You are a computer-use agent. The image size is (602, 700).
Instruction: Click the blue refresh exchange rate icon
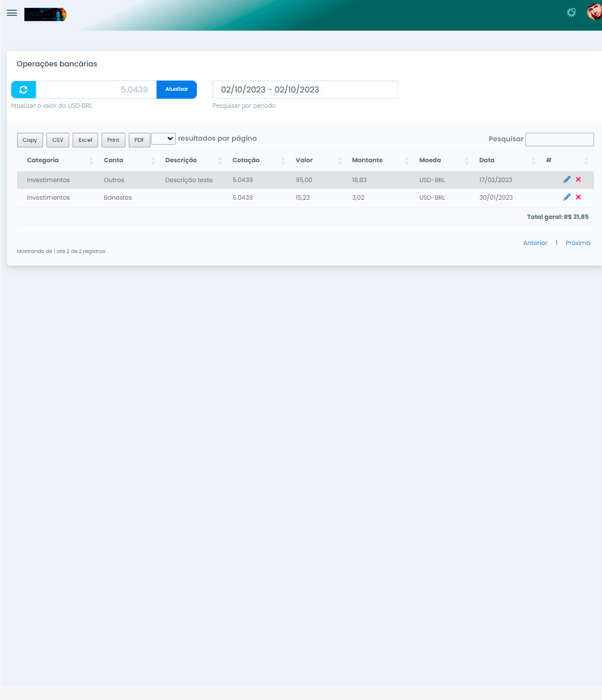point(23,90)
